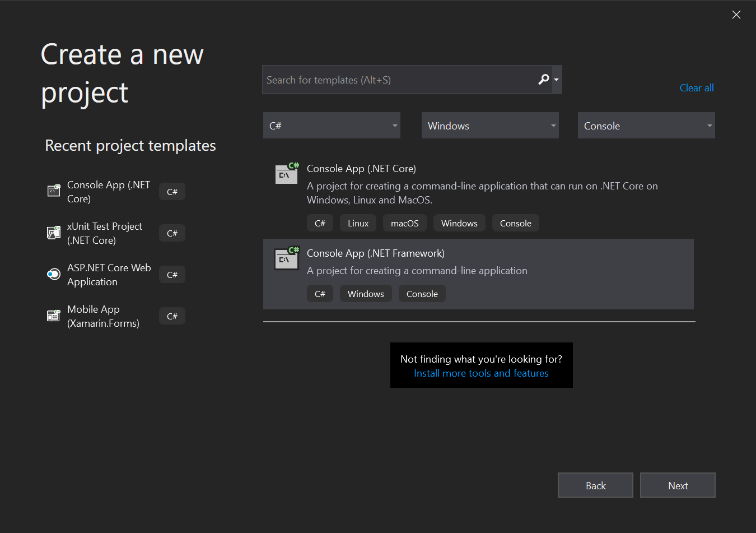
Task: Click the Console tag under .NET Framework template
Action: (x=422, y=294)
